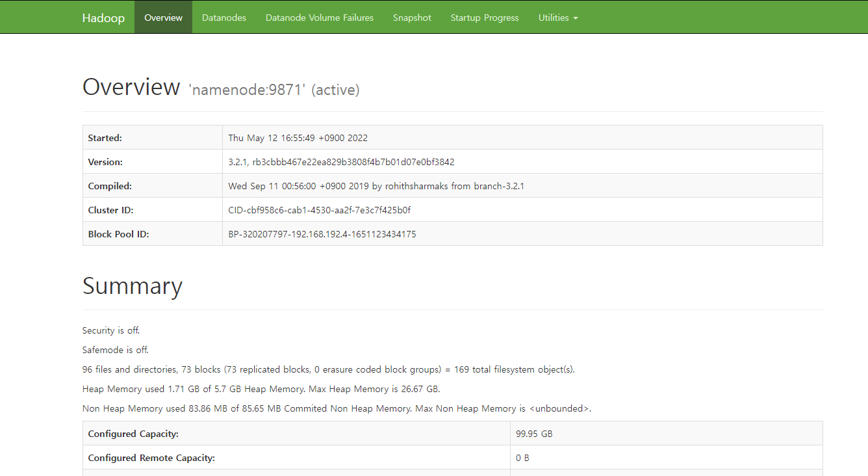Click the Compiled row label
868x476 pixels.
point(110,186)
